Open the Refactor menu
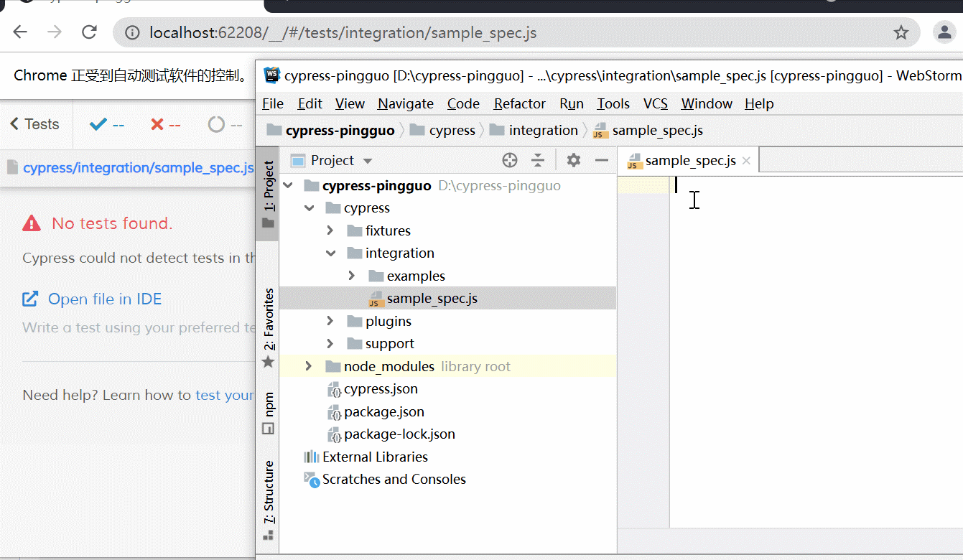 [519, 104]
